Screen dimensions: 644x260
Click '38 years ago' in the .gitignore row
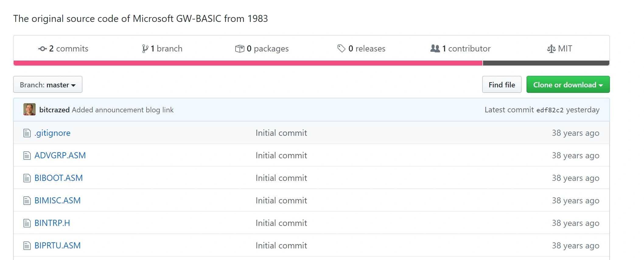click(576, 133)
